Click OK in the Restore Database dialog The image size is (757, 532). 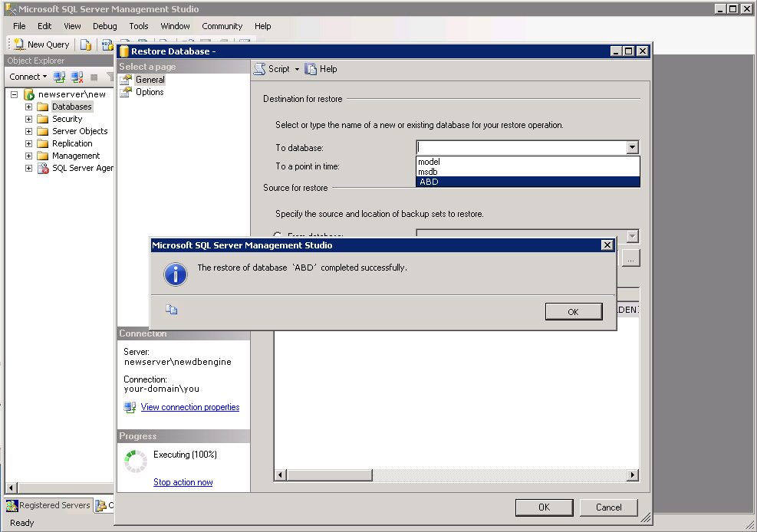click(544, 507)
